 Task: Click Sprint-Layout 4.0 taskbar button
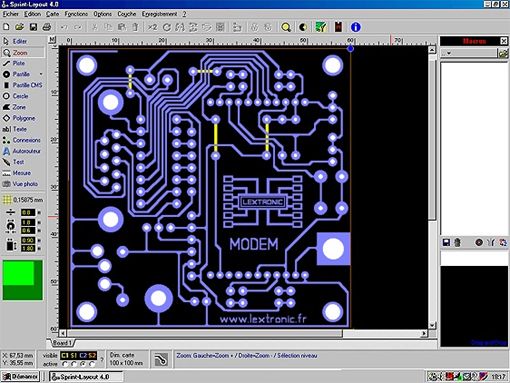point(86,377)
